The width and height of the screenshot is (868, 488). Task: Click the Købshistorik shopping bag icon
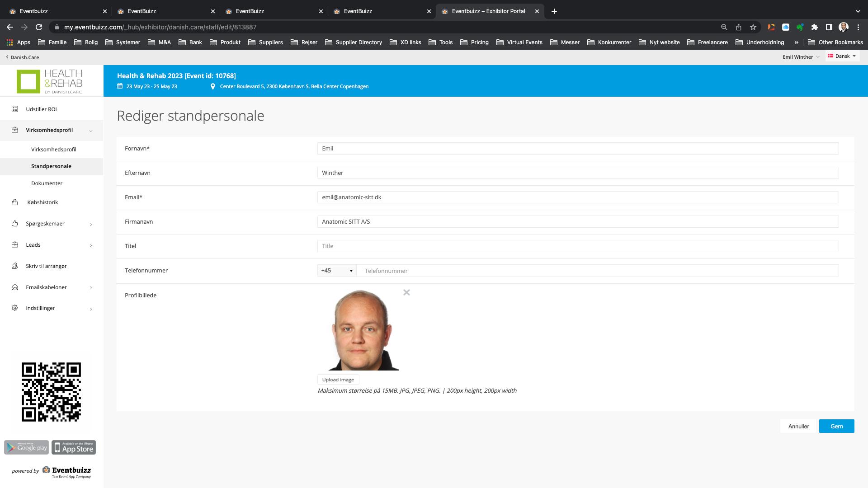pyautogui.click(x=15, y=202)
